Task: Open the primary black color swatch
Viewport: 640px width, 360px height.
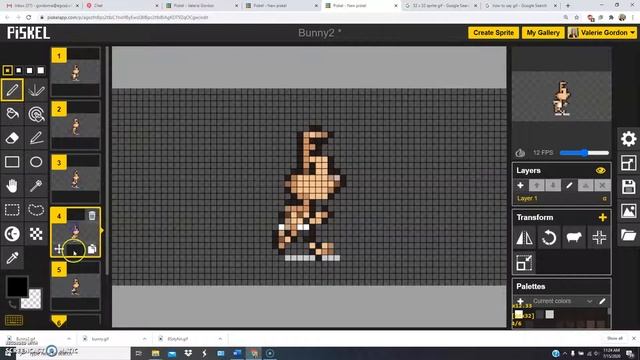Action: [x=17, y=286]
